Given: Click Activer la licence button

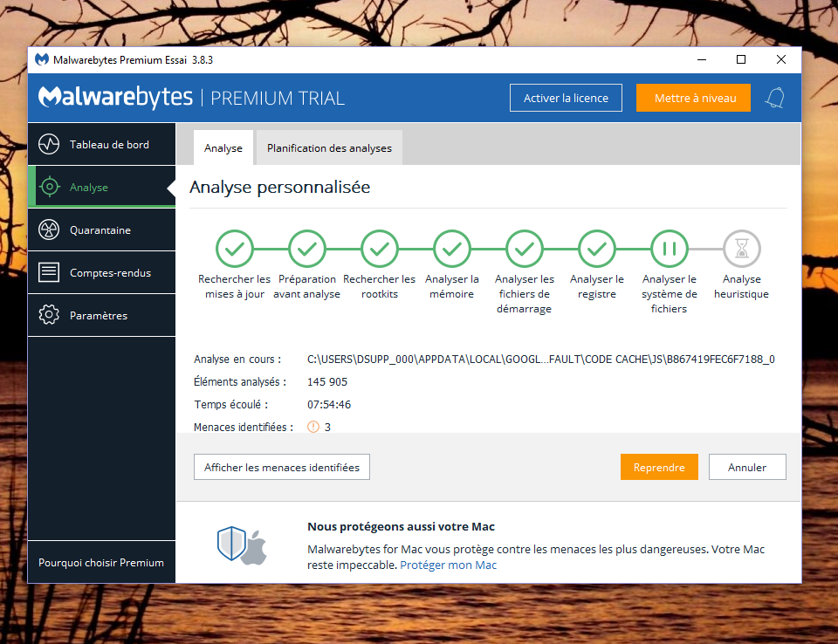Looking at the screenshot, I should (566, 98).
